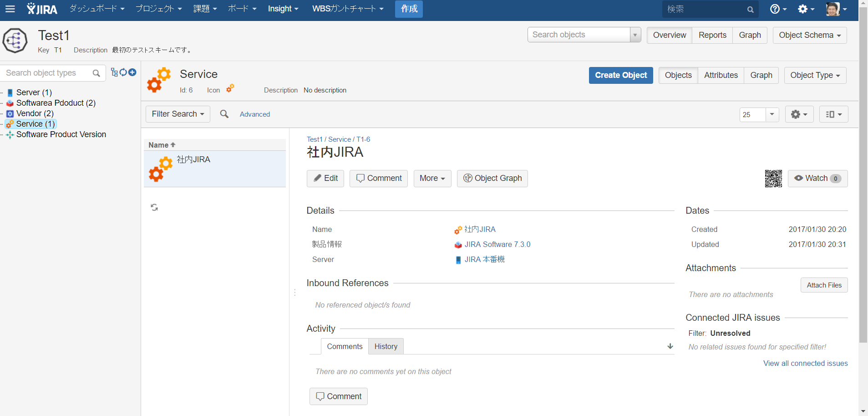Open the hamburger sidebar menu
The width and height of the screenshot is (868, 416).
[x=10, y=9]
